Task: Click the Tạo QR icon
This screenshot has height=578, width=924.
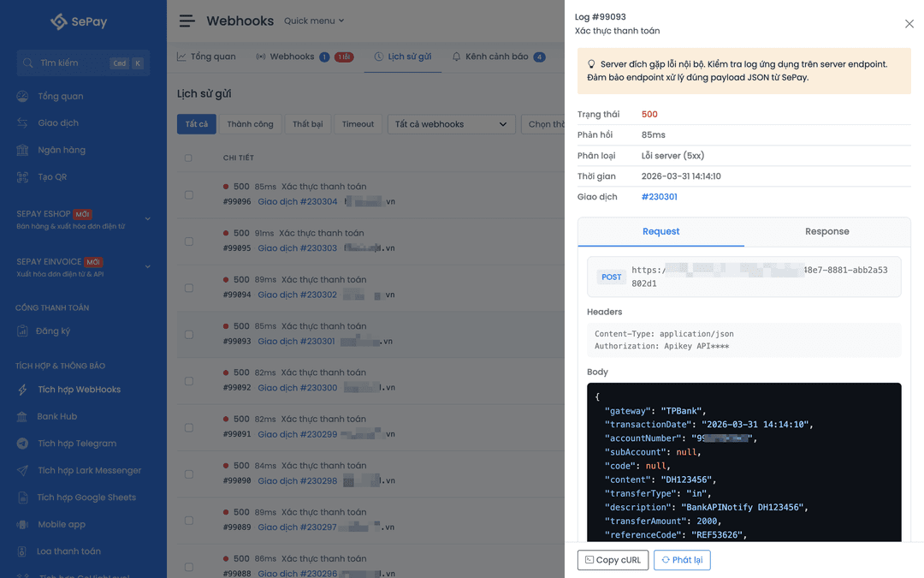Action: 22,177
